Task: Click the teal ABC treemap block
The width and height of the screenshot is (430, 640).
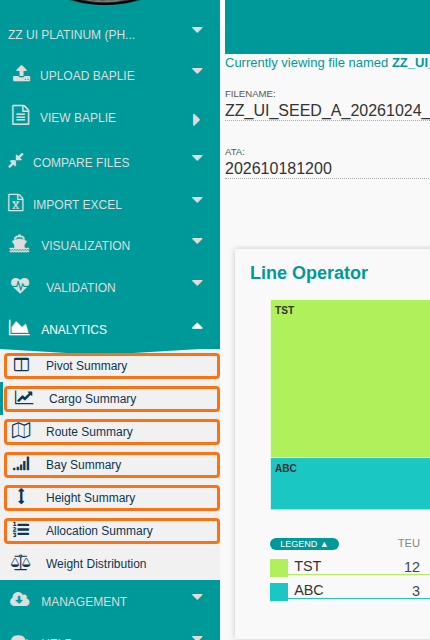Action: point(350,484)
